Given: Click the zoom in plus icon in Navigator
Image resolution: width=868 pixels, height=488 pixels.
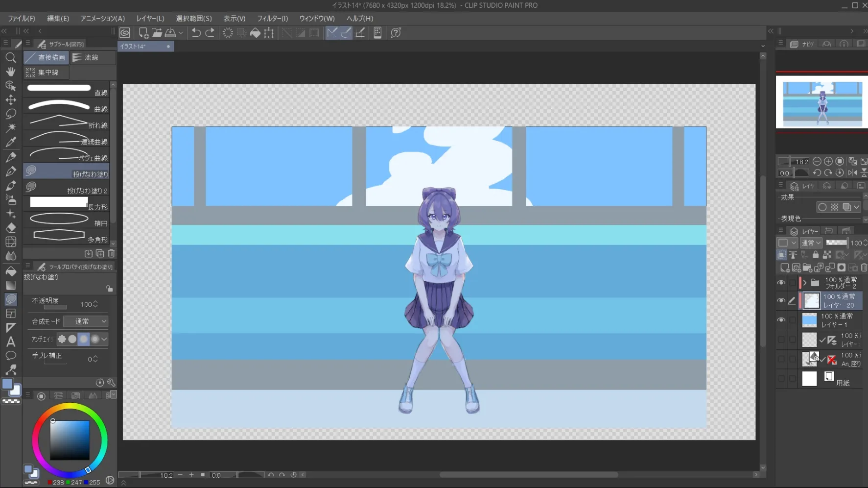Looking at the screenshot, I should pos(828,161).
